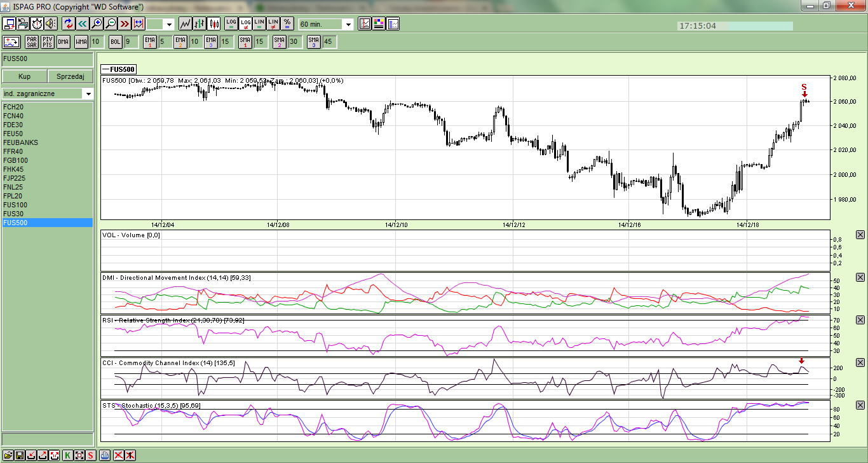868x463 pixels.
Task: Click the green K buy signal icon
Action: point(68,455)
